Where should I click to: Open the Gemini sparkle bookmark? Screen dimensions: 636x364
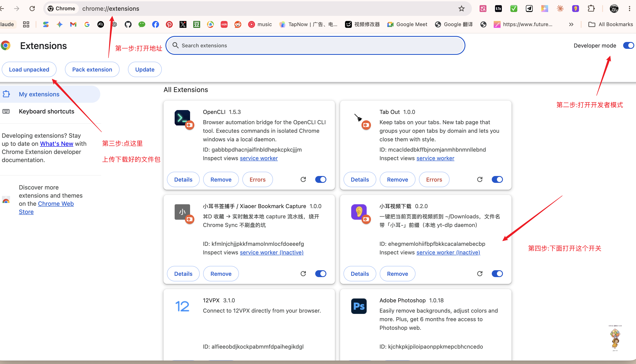pyautogui.click(x=60, y=24)
